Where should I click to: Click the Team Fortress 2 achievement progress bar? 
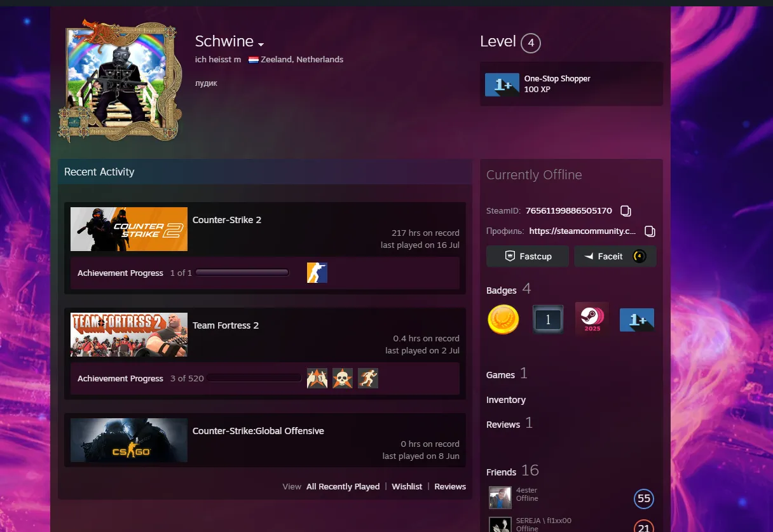point(254,378)
